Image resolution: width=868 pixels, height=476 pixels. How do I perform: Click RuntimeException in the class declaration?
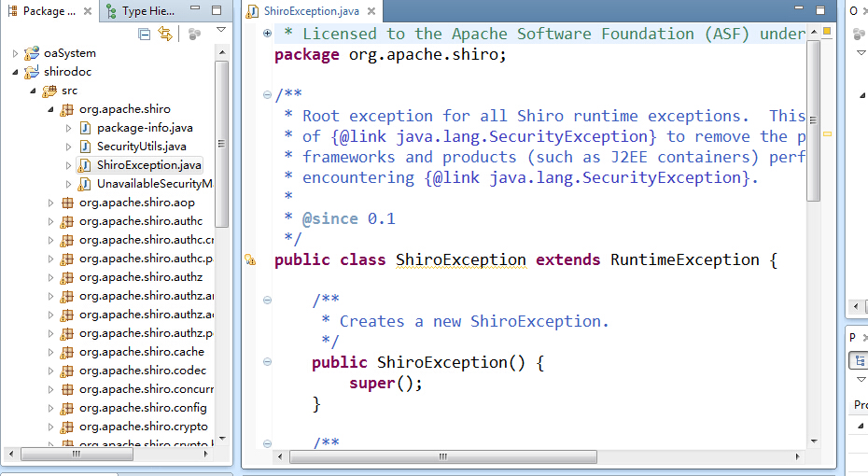685,259
